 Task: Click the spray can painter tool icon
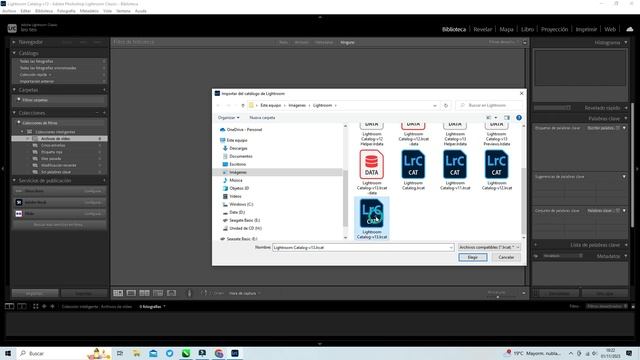tap(189, 293)
